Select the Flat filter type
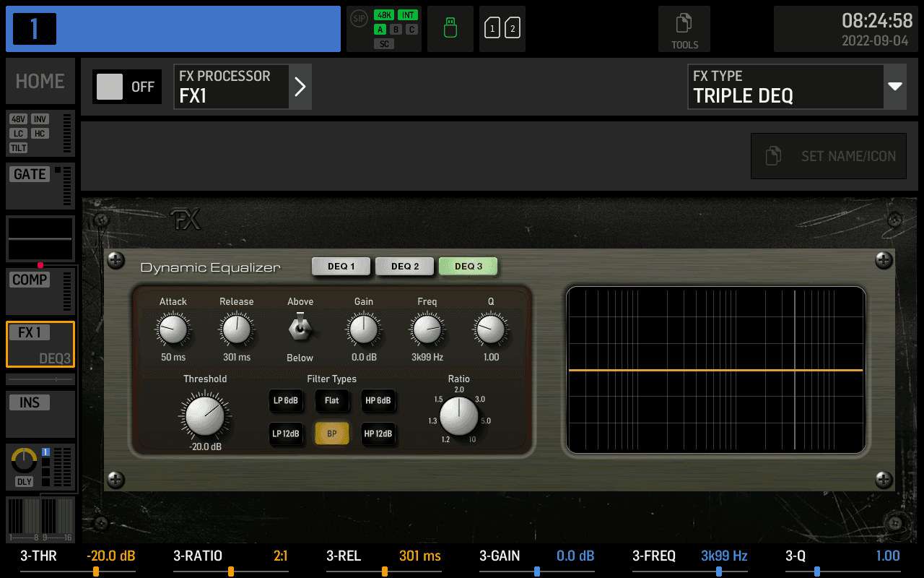The height and width of the screenshot is (578, 924). click(x=332, y=400)
